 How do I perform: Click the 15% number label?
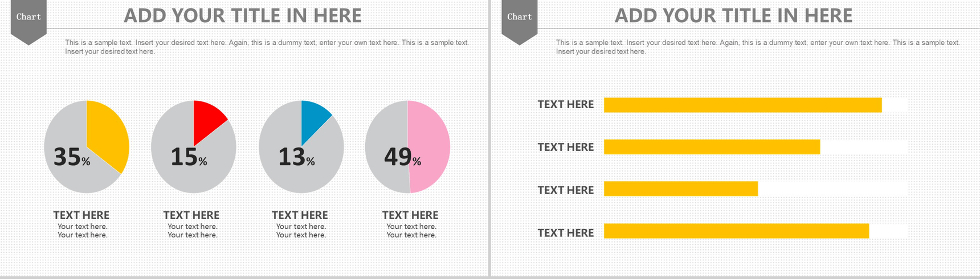189,157
